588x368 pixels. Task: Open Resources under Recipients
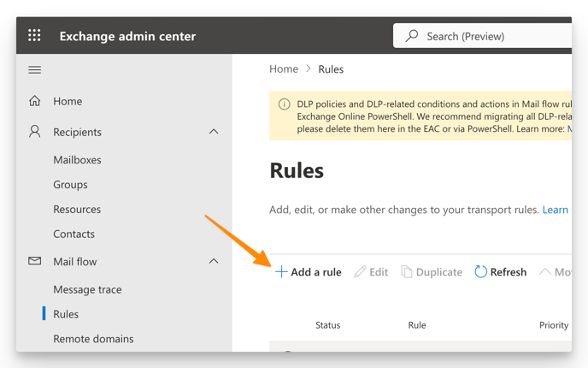click(77, 209)
